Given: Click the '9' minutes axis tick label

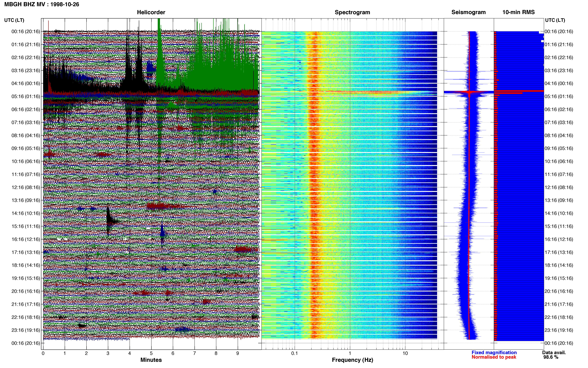Looking at the screenshot, I should tap(238, 353).
